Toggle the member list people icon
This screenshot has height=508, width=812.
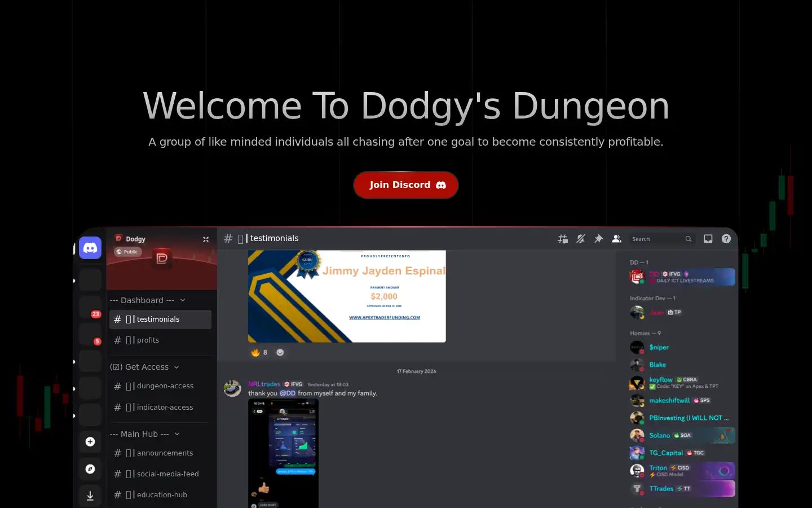617,239
